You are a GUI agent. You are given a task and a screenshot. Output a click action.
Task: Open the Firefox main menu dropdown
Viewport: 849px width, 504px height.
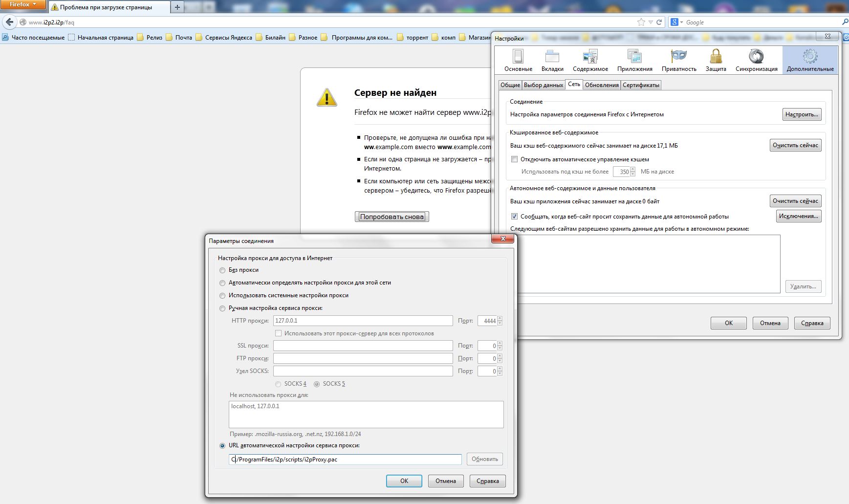pos(23,4)
